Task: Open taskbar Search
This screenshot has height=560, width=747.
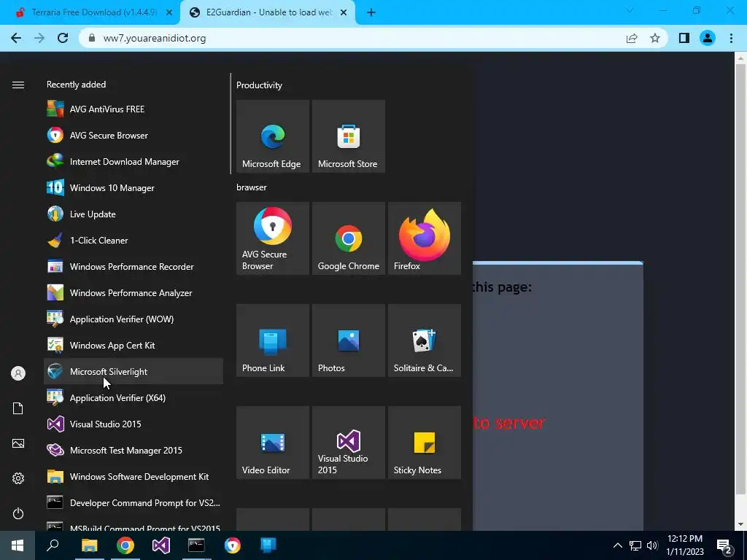Action: click(53, 545)
